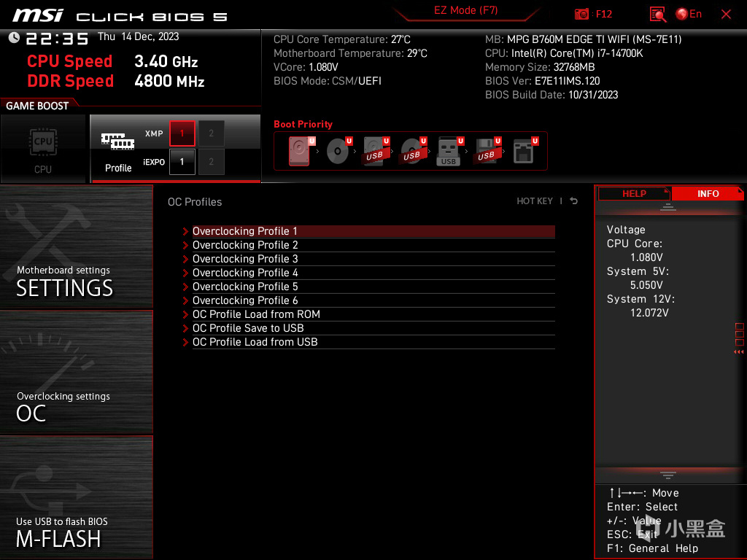Enable XMP profile 1
The width and height of the screenshot is (747, 560).
[x=182, y=133]
